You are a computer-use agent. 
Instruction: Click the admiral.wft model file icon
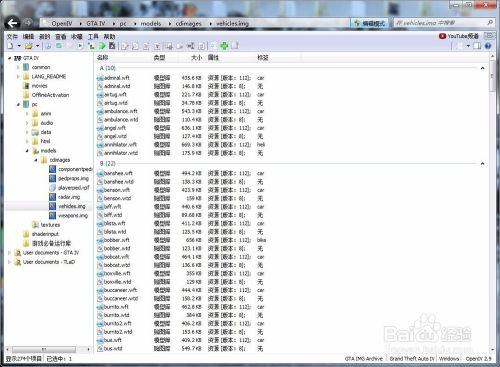pos(100,78)
